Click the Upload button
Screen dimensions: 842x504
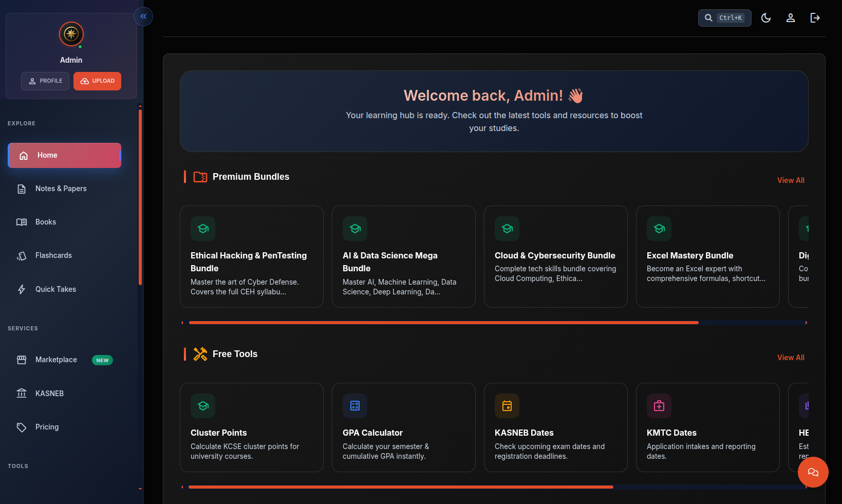tap(97, 81)
